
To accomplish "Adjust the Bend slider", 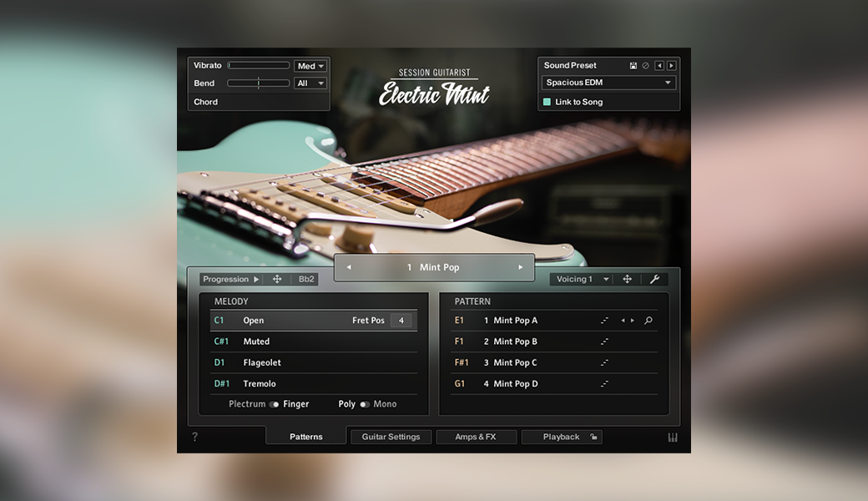I will click(259, 83).
